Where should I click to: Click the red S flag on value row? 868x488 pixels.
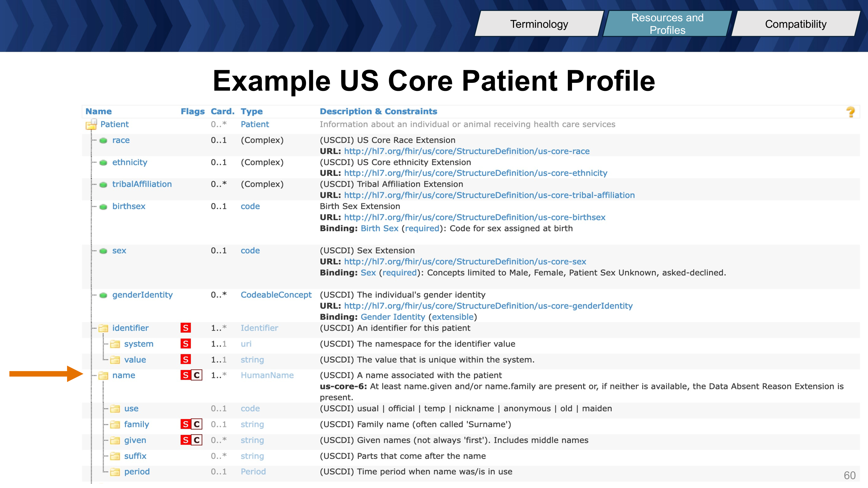[x=186, y=360]
